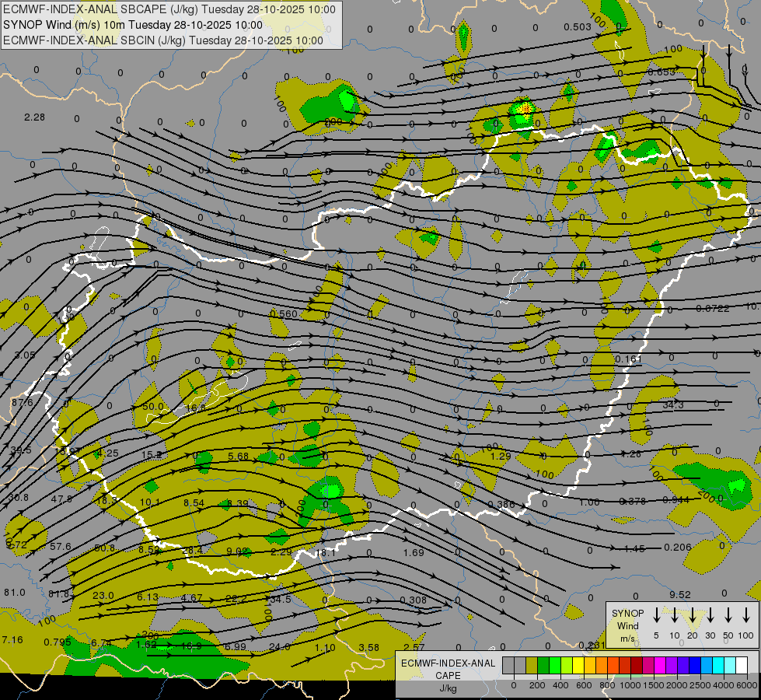The image size is (761, 700).
Task: Click the map value 1.45
Action: (634, 548)
